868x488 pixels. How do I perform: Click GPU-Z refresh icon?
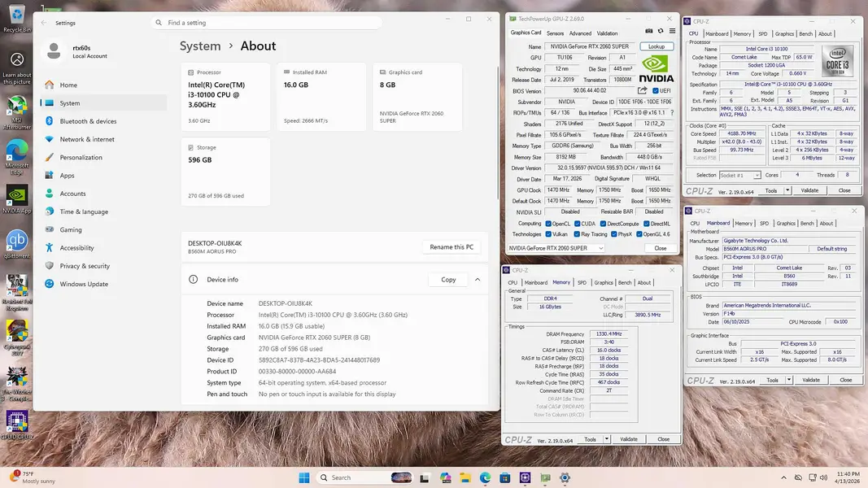tap(661, 31)
